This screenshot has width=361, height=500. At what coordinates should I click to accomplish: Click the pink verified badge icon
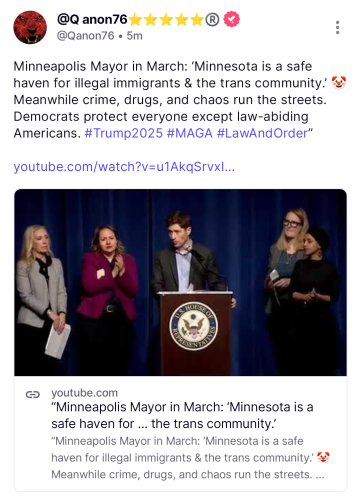231,19
